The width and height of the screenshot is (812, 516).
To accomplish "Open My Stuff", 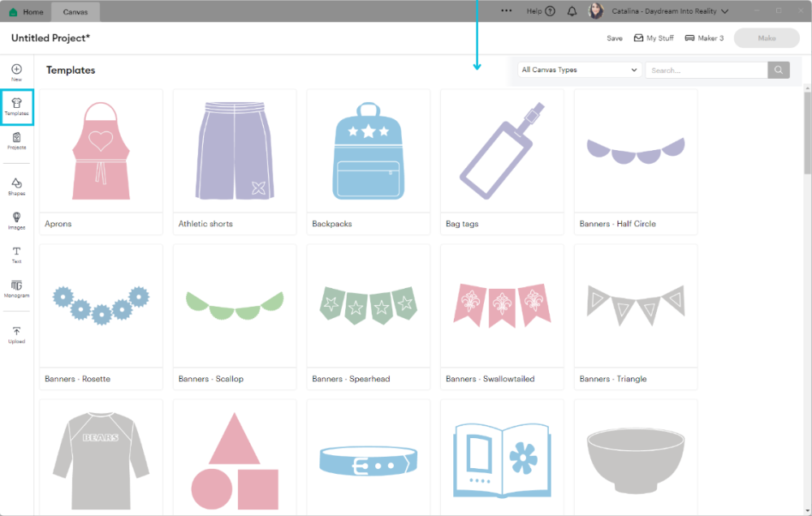I will point(654,38).
